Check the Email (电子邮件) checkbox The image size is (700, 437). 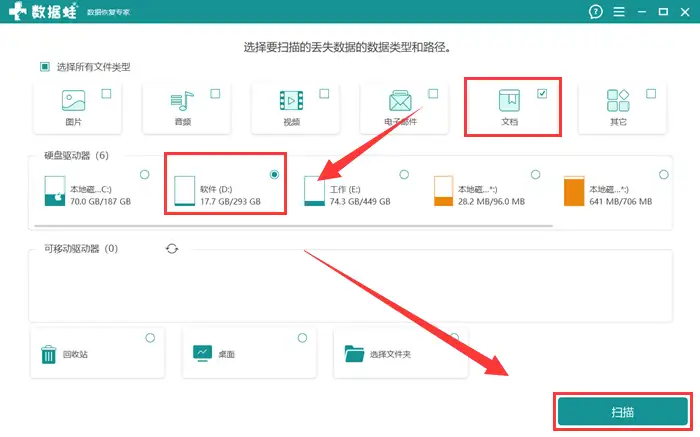pyautogui.click(x=433, y=94)
